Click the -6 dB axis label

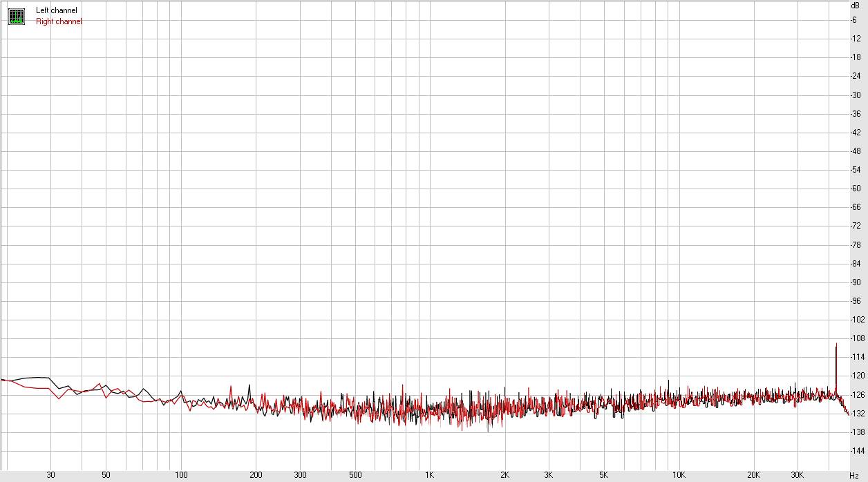point(854,19)
